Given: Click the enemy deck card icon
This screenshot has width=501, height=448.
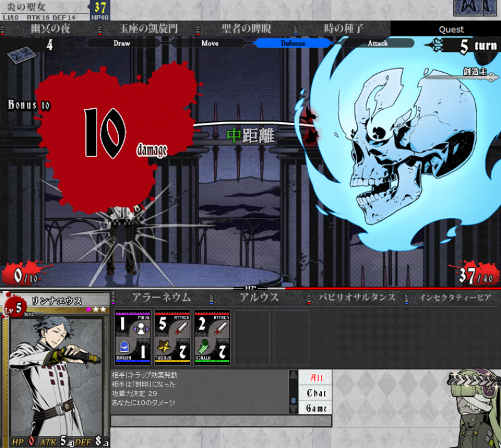Looking at the screenshot, I should tap(22, 55).
